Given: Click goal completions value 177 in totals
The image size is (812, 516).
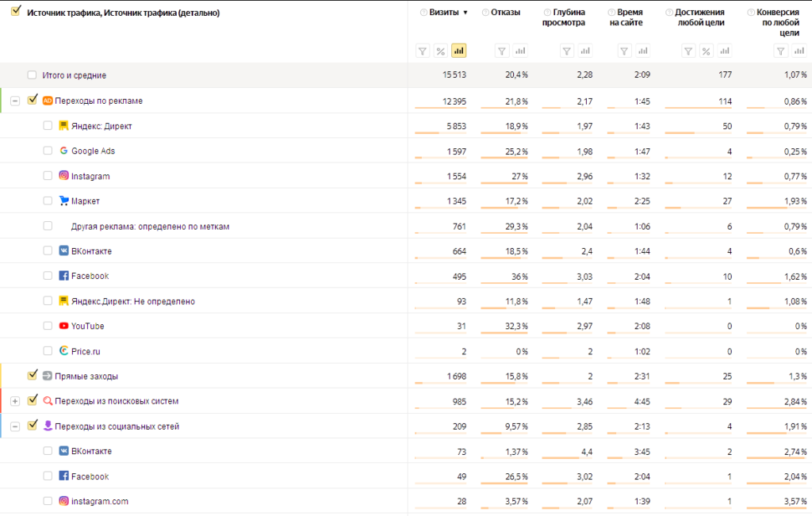Looking at the screenshot, I should tap(725, 75).
